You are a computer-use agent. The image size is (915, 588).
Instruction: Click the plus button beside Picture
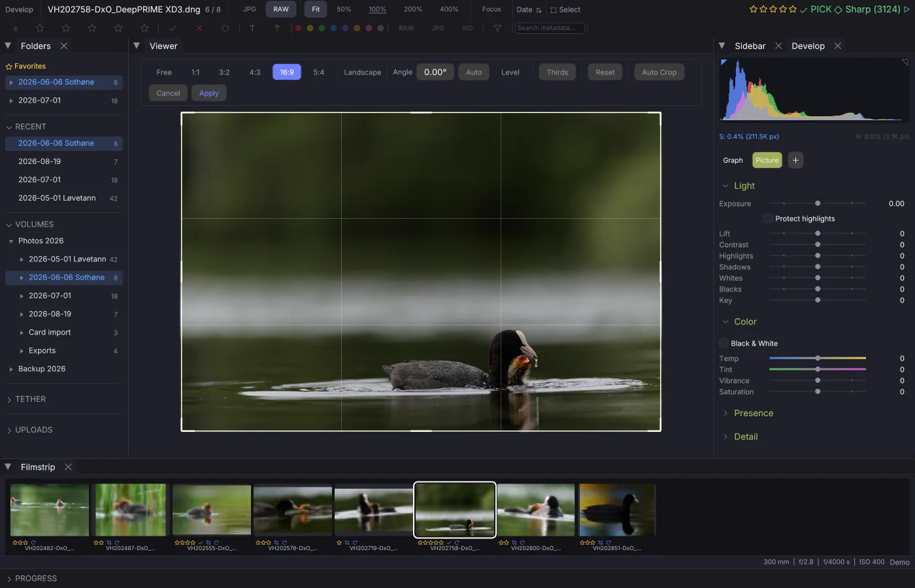[x=795, y=160]
